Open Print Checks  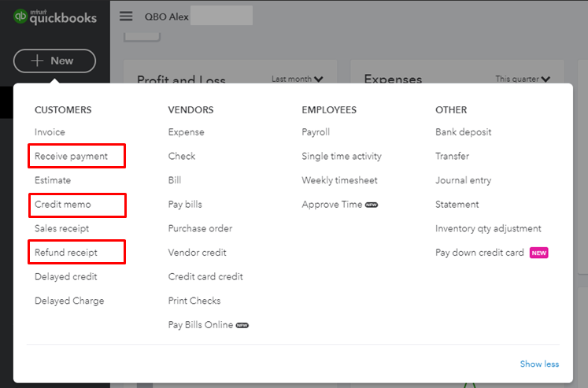194,301
